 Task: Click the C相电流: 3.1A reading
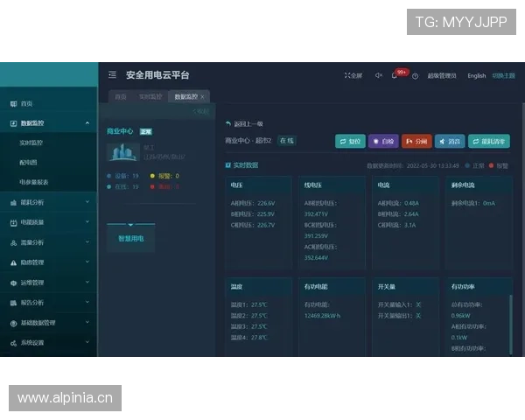(396, 225)
